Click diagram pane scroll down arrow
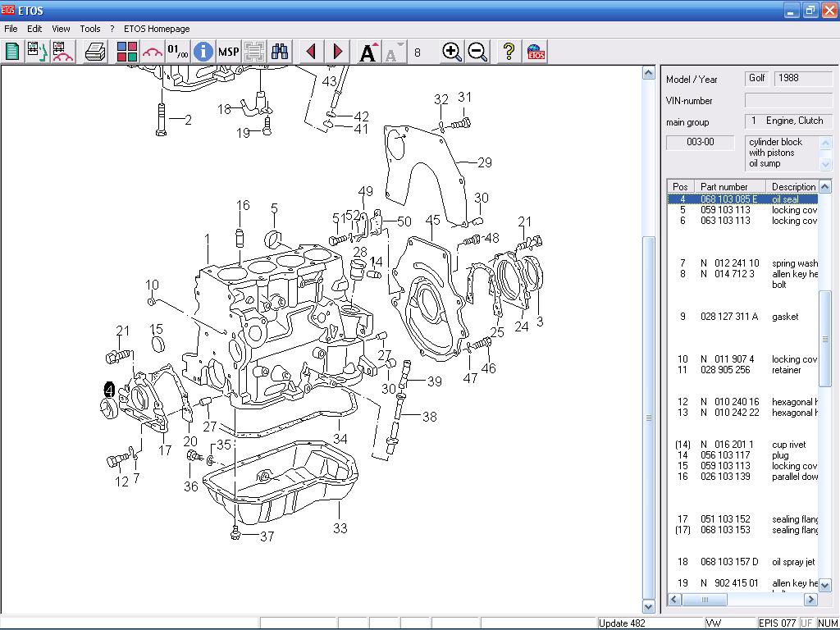The image size is (840, 630). click(x=649, y=607)
